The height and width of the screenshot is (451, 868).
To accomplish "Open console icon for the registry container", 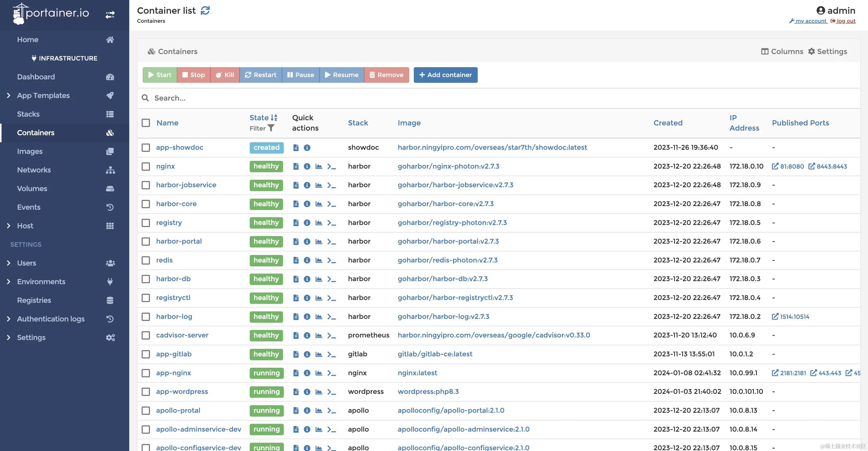I will pos(332,223).
